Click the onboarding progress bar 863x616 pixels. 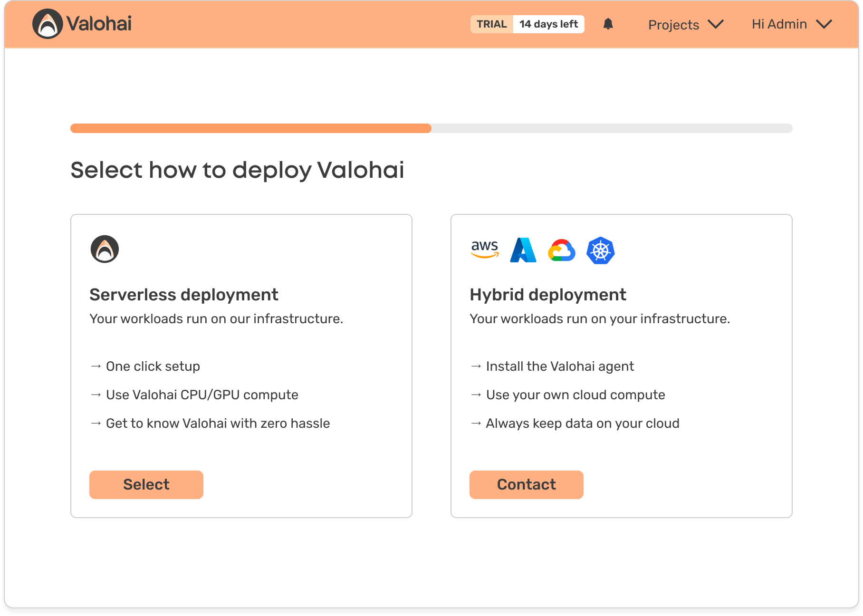click(431, 128)
